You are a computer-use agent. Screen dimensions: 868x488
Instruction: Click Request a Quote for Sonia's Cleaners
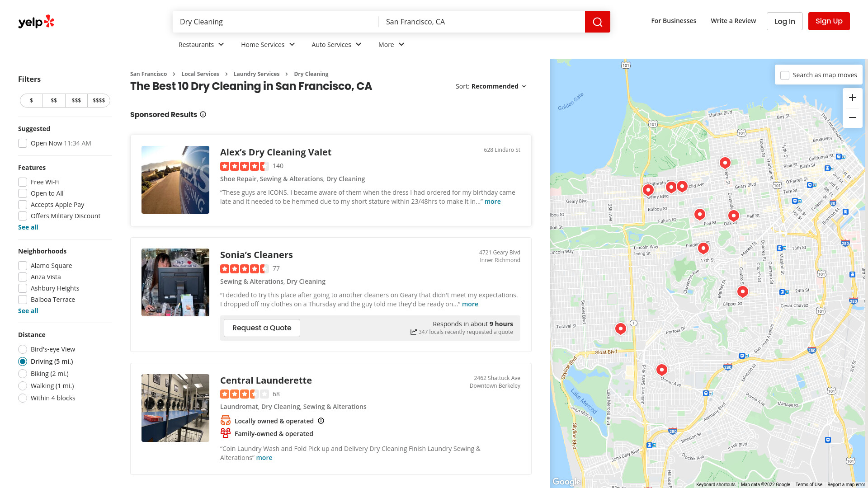pyautogui.click(x=262, y=328)
